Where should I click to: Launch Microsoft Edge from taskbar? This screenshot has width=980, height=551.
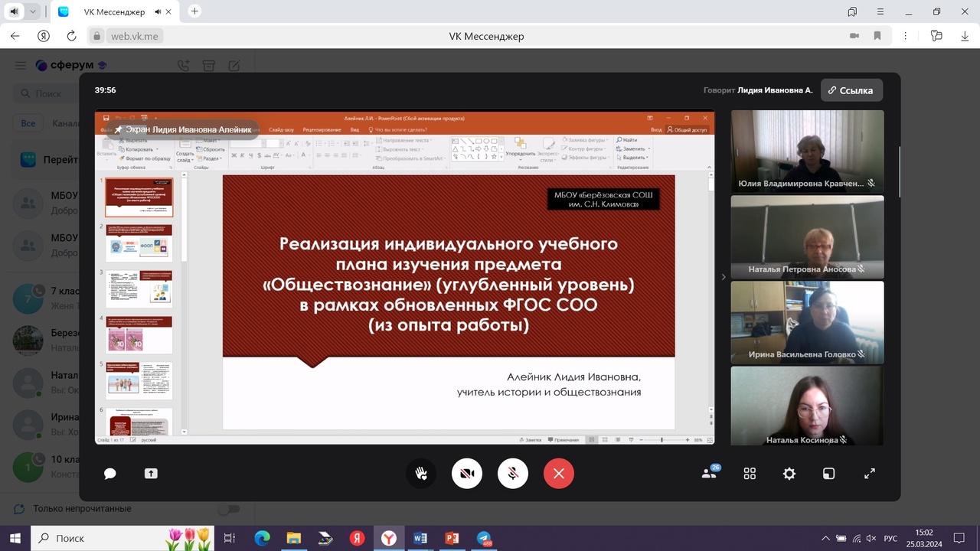[x=262, y=538]
